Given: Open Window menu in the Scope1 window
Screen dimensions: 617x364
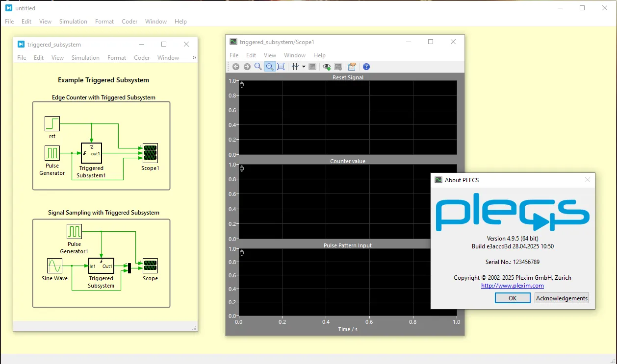Looking at the screenshot, I should [295, 55].
